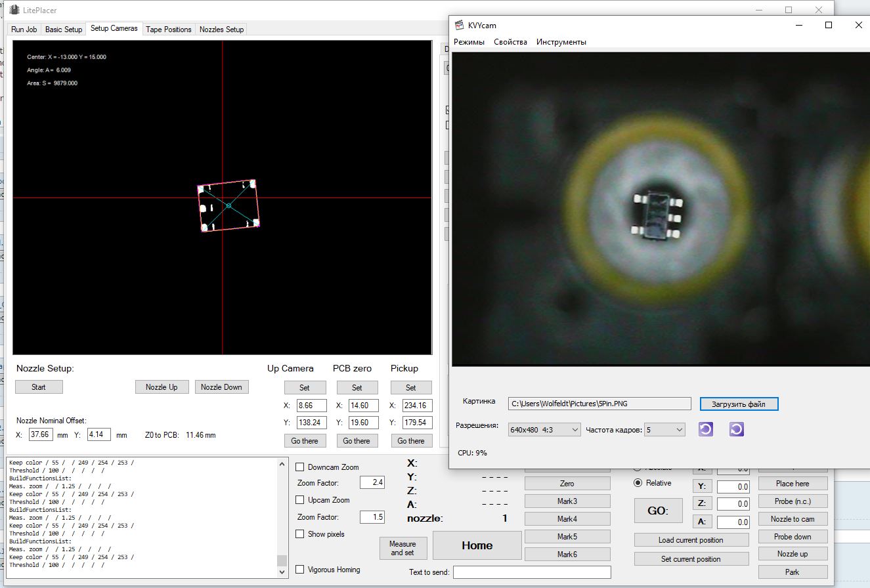Click Set under Pickup

tap(411, 387)
